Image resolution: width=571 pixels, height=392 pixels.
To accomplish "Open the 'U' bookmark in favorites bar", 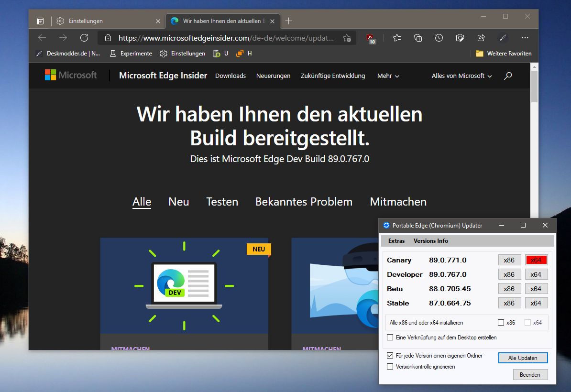I will tap(221, 54).
